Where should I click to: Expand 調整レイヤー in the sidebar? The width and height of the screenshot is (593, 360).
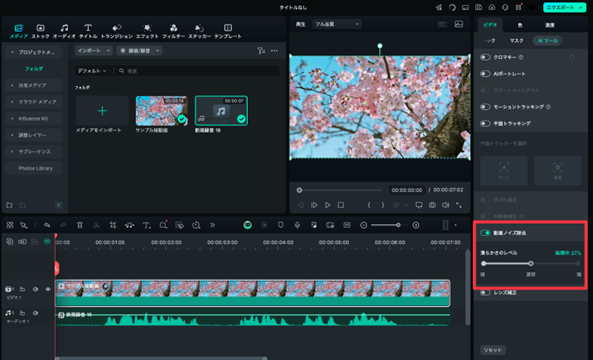tap(33, 135)
